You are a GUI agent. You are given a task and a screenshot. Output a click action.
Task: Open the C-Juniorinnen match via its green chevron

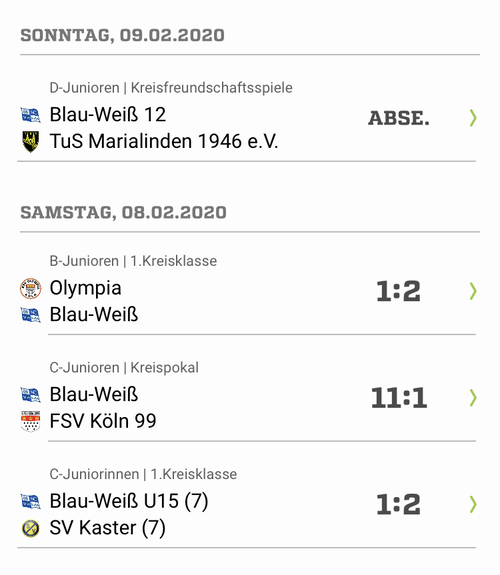(473, 504)
